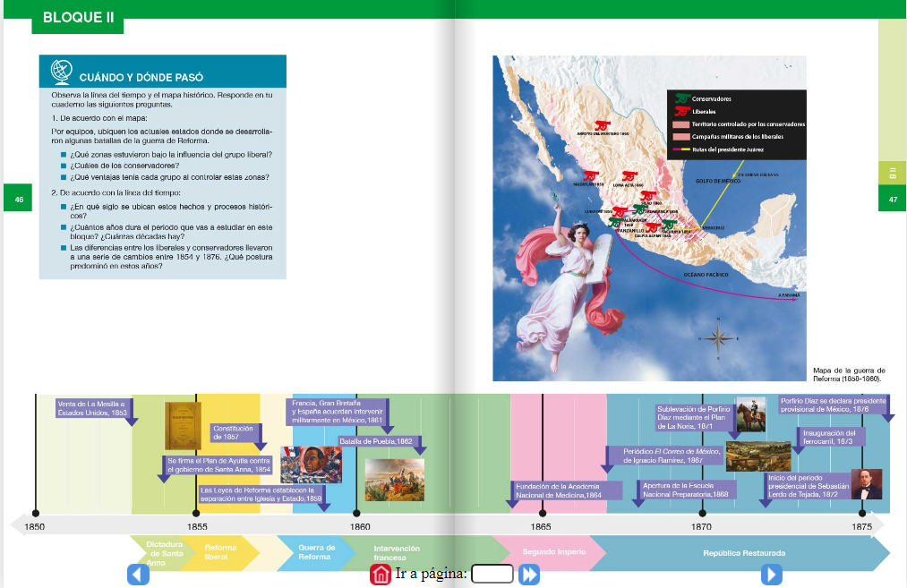The image size is (907, 588).
Task: Click the 'Batalla de Puebla, 1862' label
Action: pos(377,441)
